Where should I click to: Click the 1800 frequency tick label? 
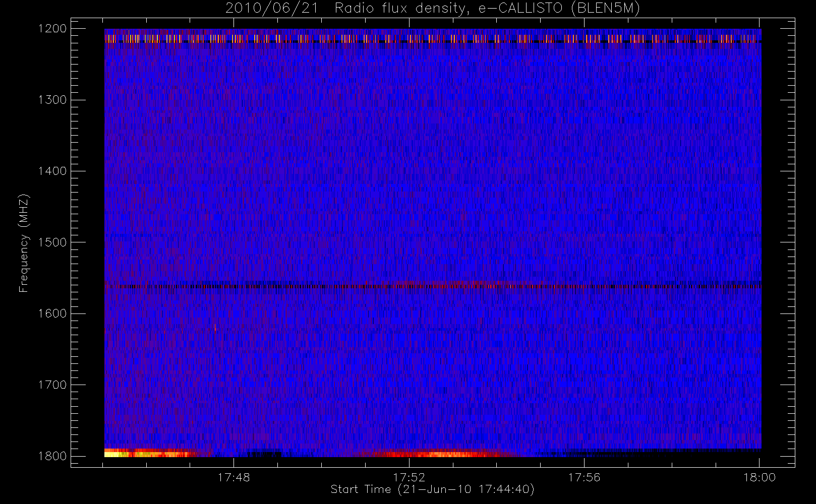[52, 456]
